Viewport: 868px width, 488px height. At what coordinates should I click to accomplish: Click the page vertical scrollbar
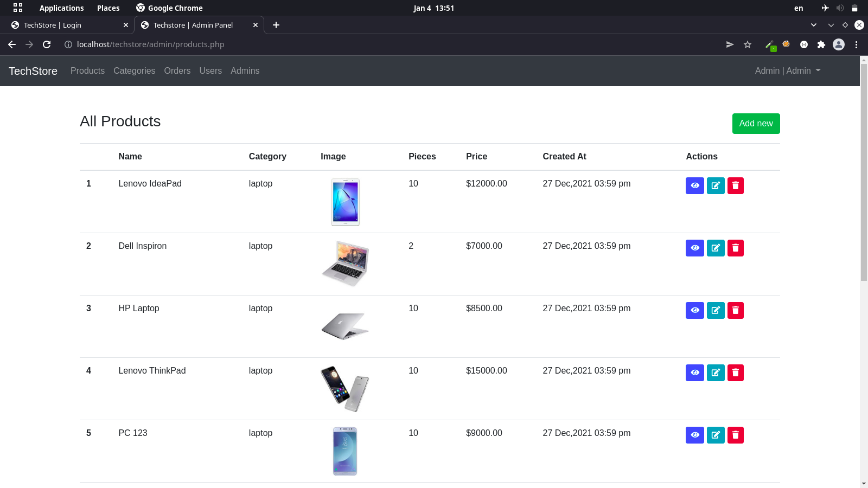[x=864, y=172]
